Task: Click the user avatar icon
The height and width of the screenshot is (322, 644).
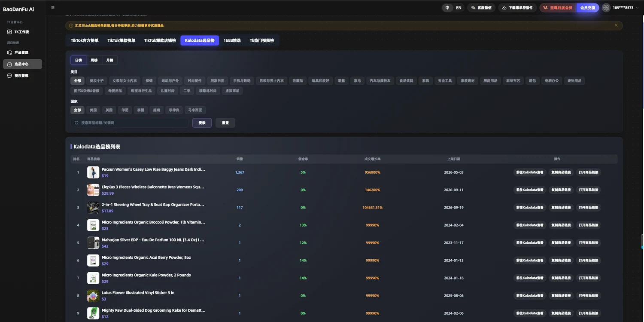Action: [606, 8]
